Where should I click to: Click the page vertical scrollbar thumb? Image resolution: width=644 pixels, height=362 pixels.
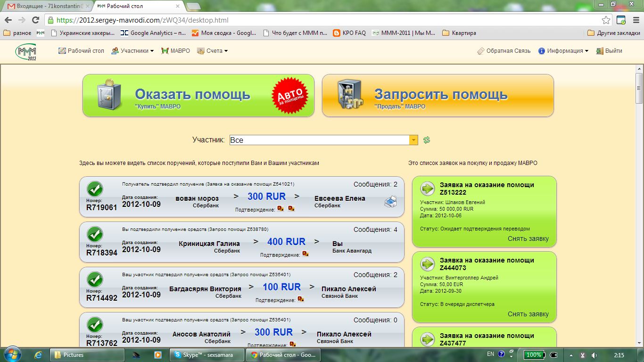pyautogui.click(x=639, y=88)
